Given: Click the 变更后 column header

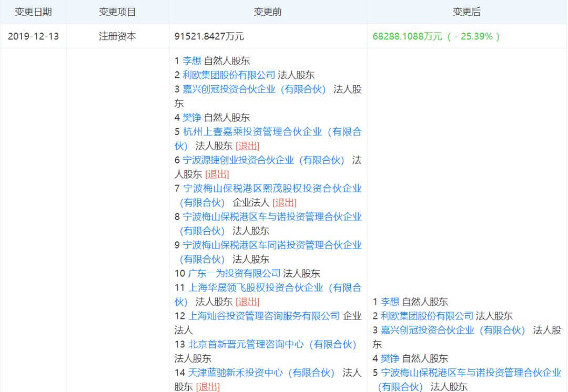Looking at the screenshot, I should pos(466,12).
